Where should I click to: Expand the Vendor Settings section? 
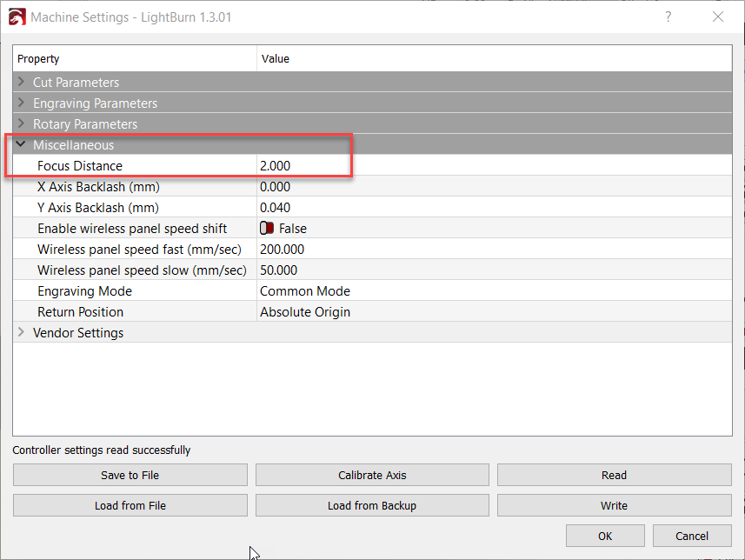pos(21,332)
